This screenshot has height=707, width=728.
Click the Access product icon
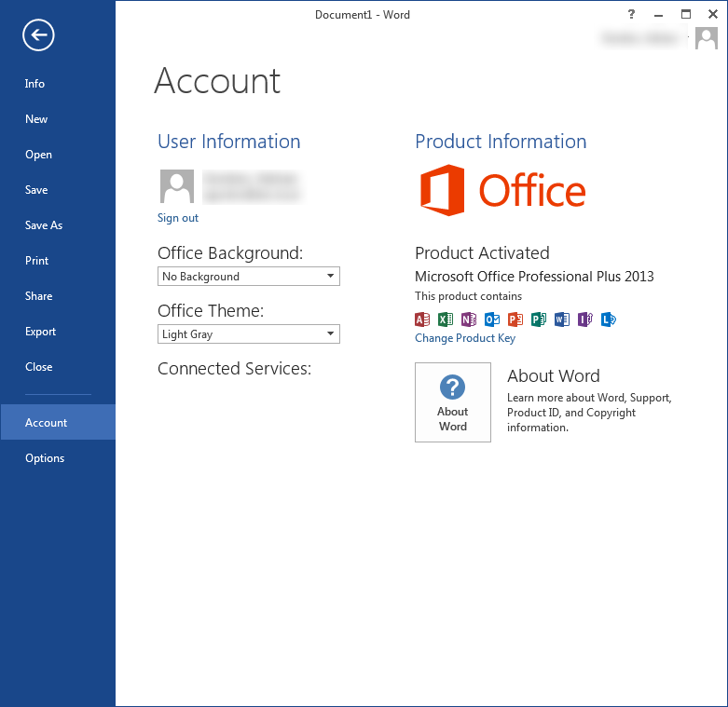pyautogui.click(x=422, y=320)
